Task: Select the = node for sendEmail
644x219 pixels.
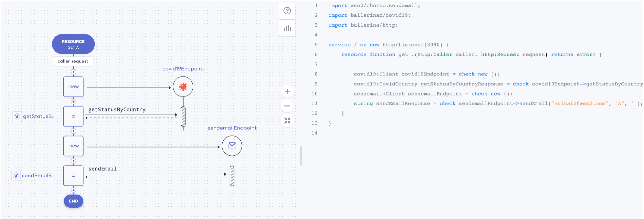Action: [x=74, y=176]
